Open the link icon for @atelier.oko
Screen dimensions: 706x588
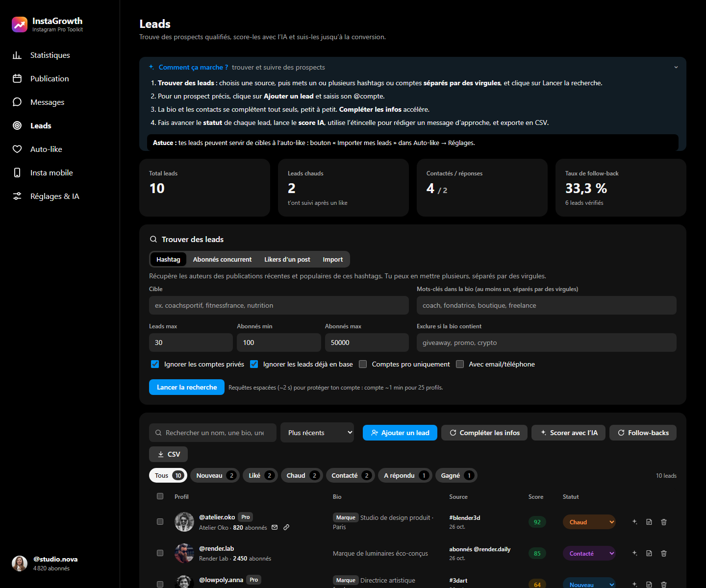[x=286, y=527]
